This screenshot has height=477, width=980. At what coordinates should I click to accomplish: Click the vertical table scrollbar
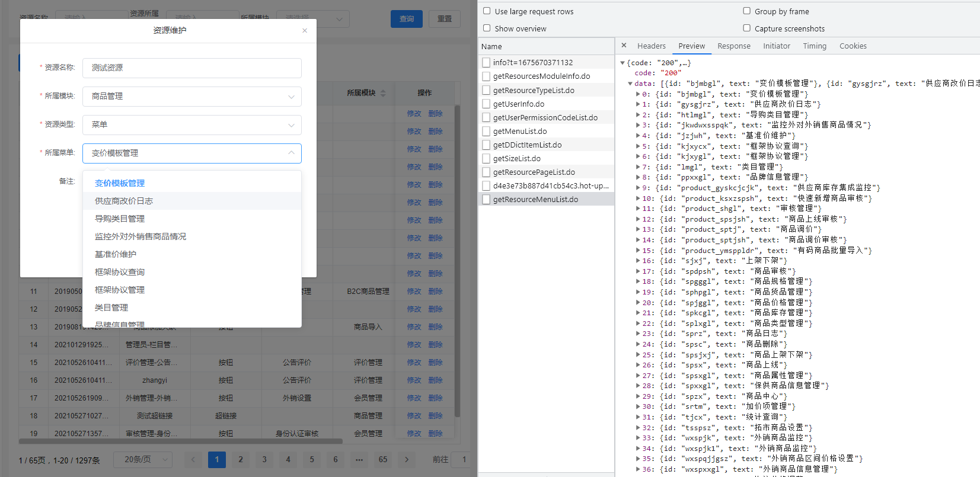[457, 261]
